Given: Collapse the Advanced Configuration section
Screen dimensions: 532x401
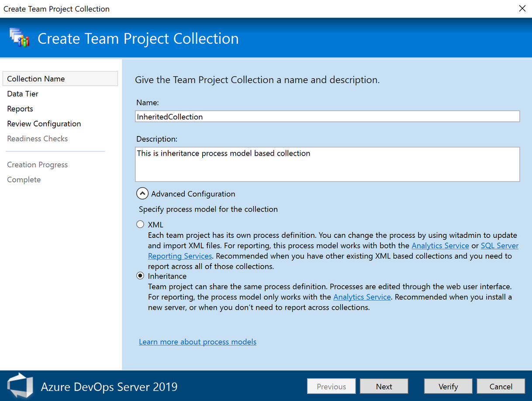Looking at the screenshot, I should coord(142,194).
